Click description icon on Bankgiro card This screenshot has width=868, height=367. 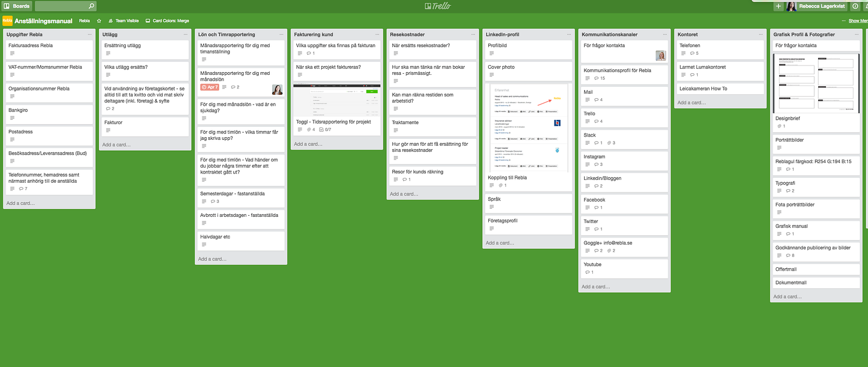coord(12,118)
